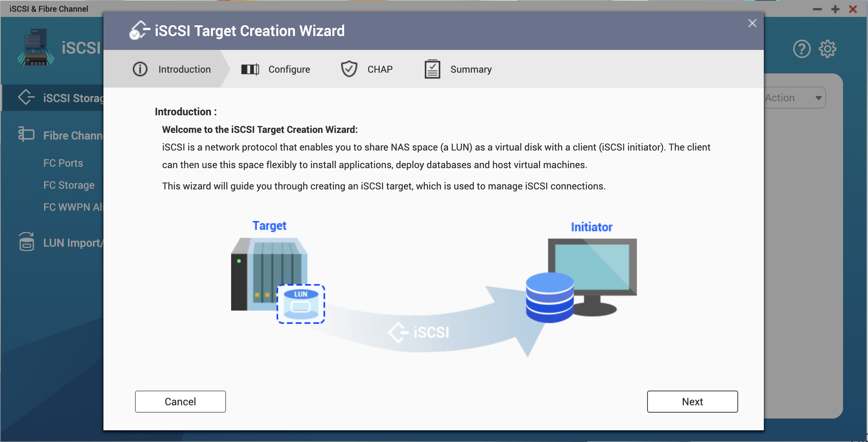868x442 pixels.
Task: Expand the Configure wizard step
Action: pyautogui.click(x=277, y=69)
